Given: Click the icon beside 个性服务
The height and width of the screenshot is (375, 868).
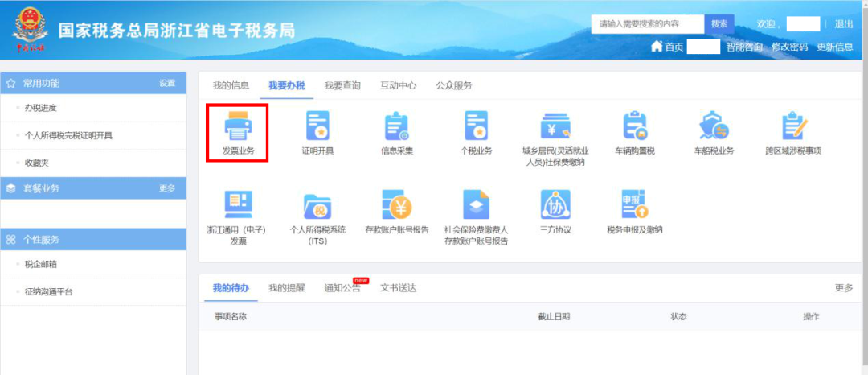Looking at the screenshot, I should point(10,239).
